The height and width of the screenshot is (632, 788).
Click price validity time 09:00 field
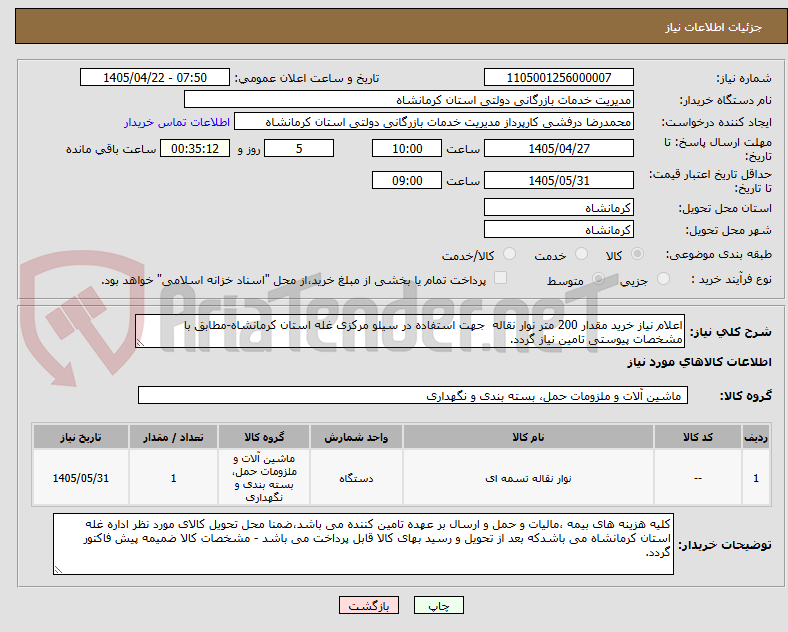(x=407, y=180)
